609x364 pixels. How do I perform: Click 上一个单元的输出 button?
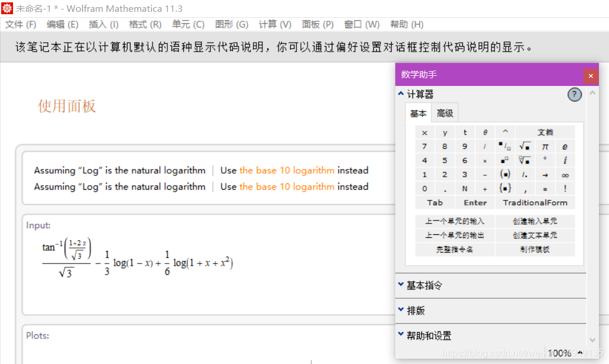[455, 235]
